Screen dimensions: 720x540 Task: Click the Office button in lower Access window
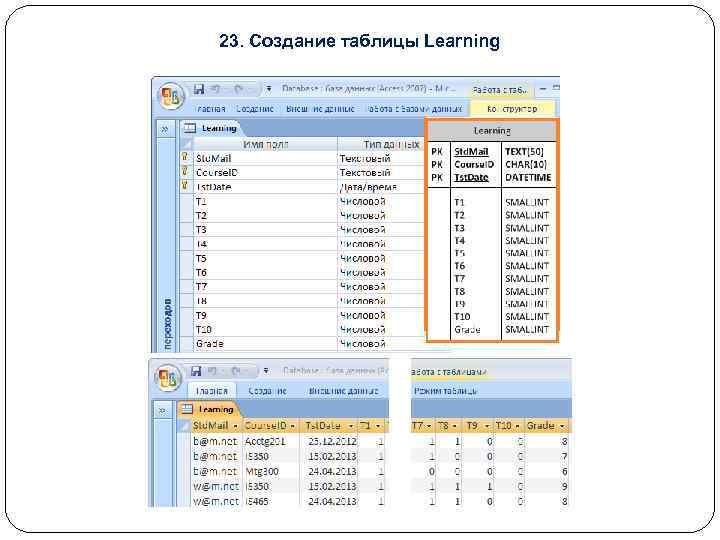click(168, 378)
